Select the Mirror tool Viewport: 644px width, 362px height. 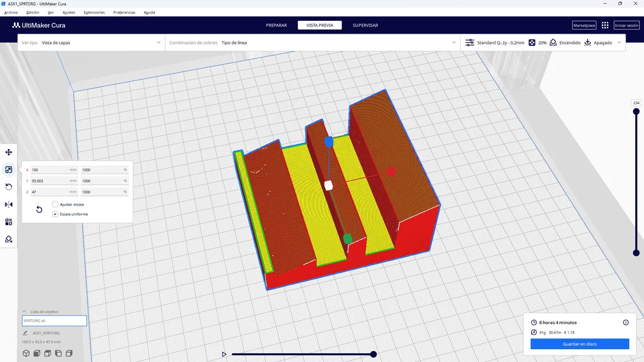[8, 204]
